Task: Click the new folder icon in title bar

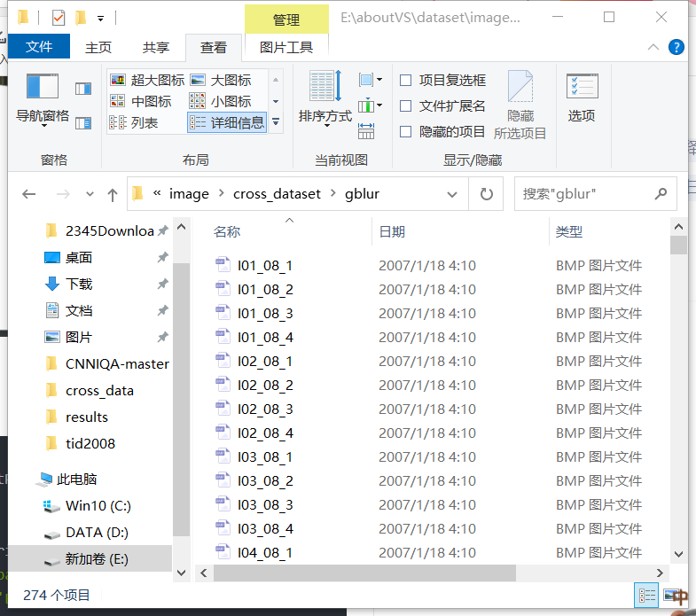Action: pos(81,18)
